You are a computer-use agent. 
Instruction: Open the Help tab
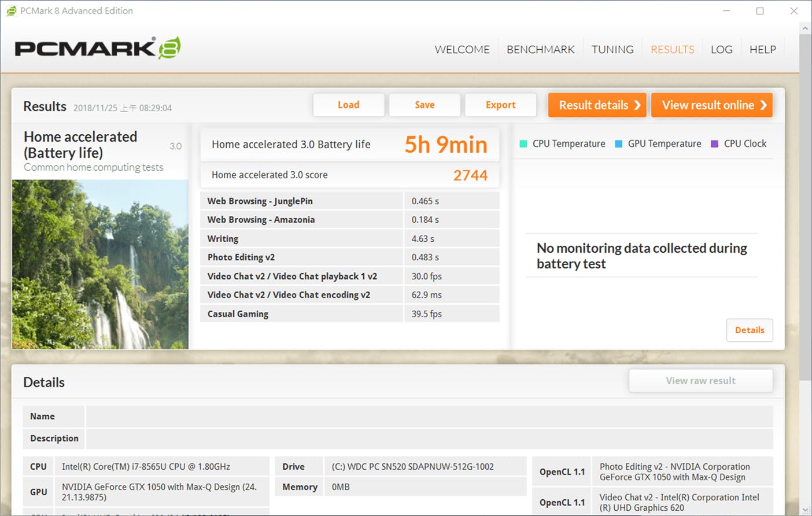762,50
